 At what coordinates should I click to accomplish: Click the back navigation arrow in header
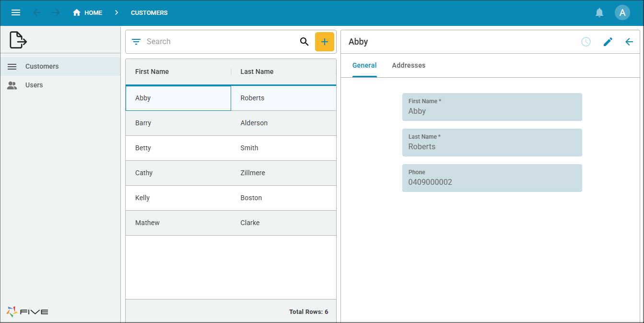[x=37, y=13]
